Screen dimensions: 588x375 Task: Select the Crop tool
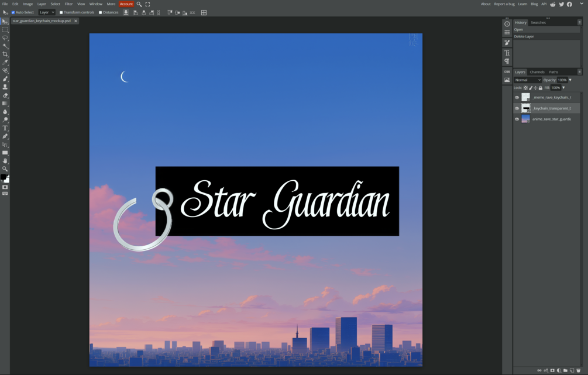[x=5, y=54]
